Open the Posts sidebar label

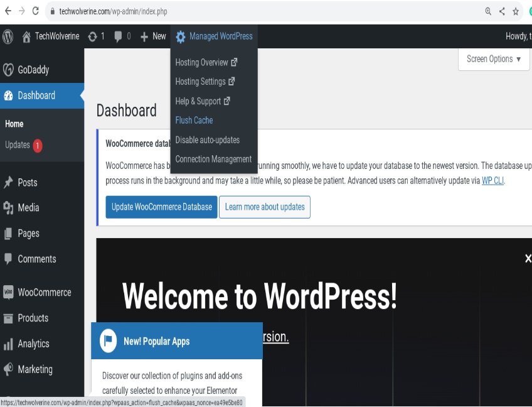click(28, 182)
